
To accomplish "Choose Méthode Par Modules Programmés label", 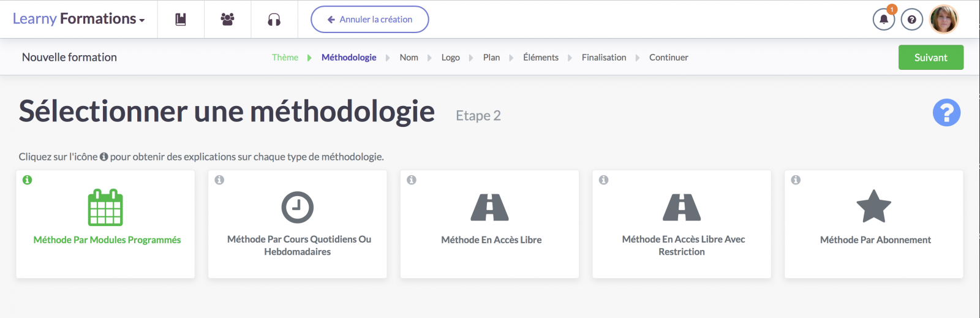I will (x=107, y=240).
